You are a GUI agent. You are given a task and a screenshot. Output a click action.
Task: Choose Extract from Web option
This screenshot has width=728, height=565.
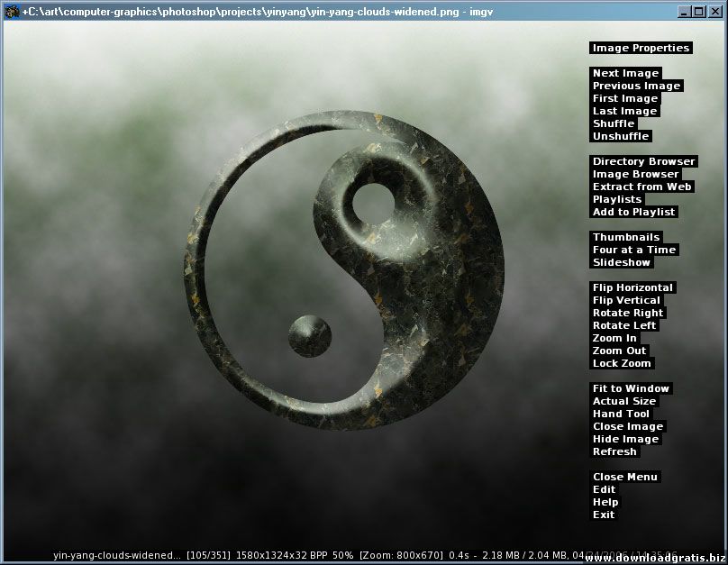642,187
